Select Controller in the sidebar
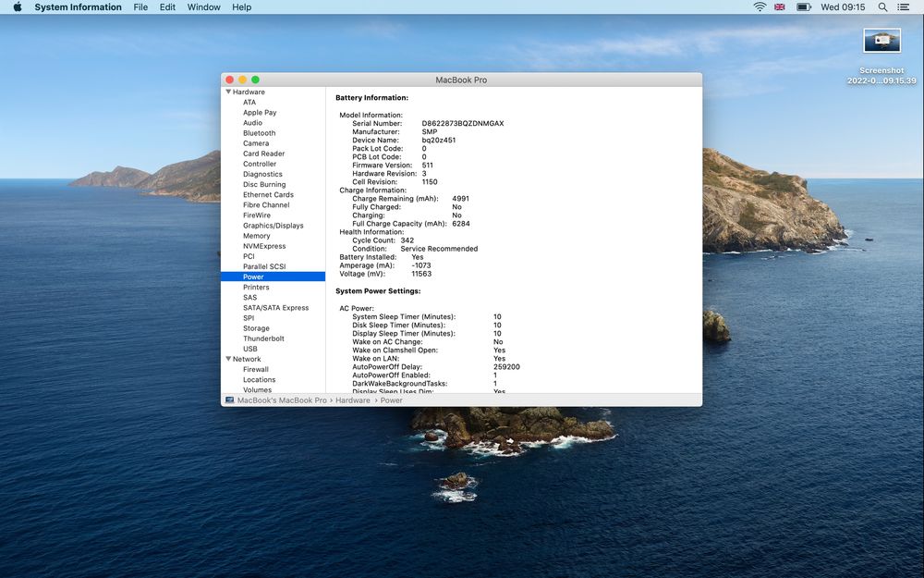 click(x=260, y=164)
